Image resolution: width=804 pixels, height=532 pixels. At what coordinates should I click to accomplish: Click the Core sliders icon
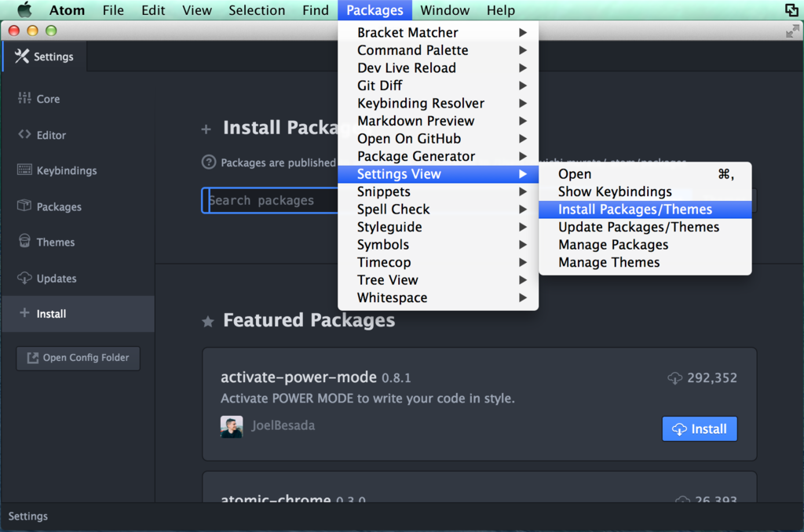(24, 98)
